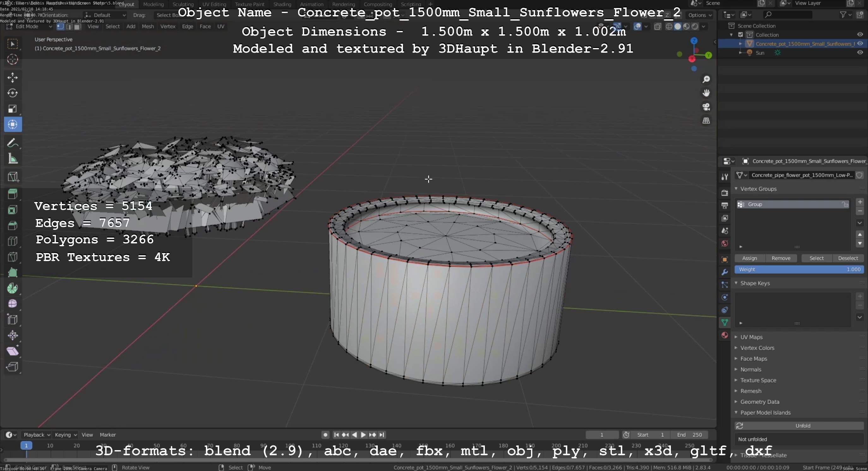Activate the Rotate tool
The width and height of the screenshot is (868, 471).
[x=12, y=93]
